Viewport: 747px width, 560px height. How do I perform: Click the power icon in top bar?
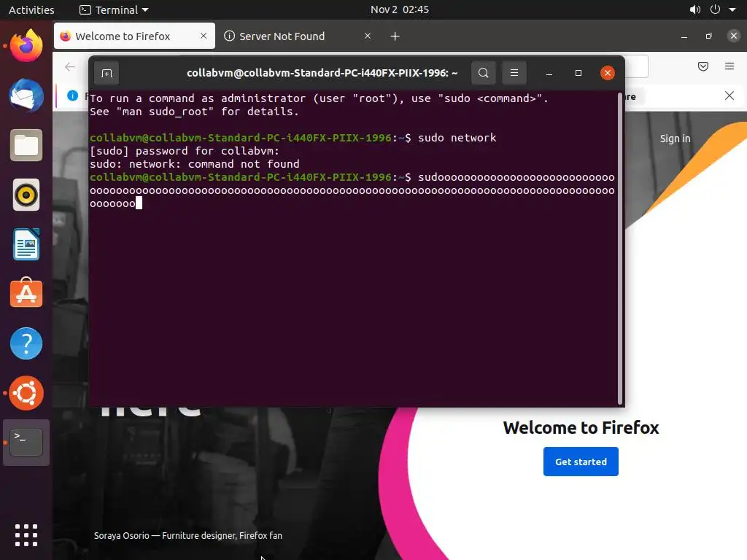click(715, 9)
